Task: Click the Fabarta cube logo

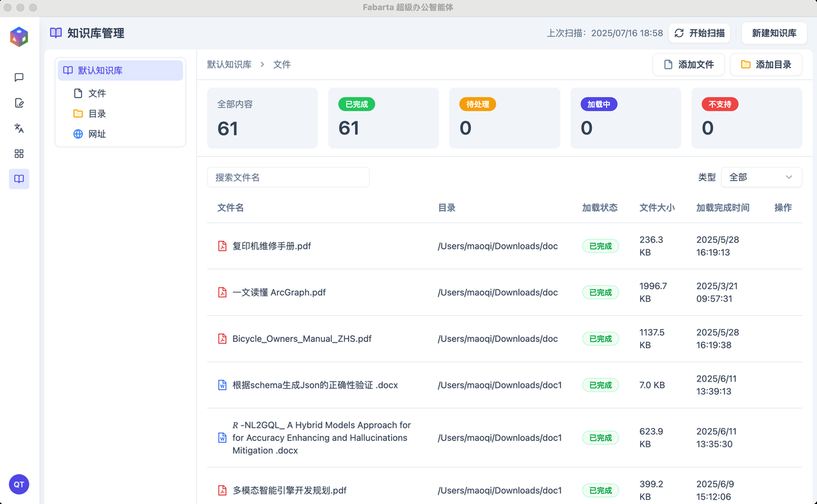Action: pyautogui.click(x=19, y=36)
